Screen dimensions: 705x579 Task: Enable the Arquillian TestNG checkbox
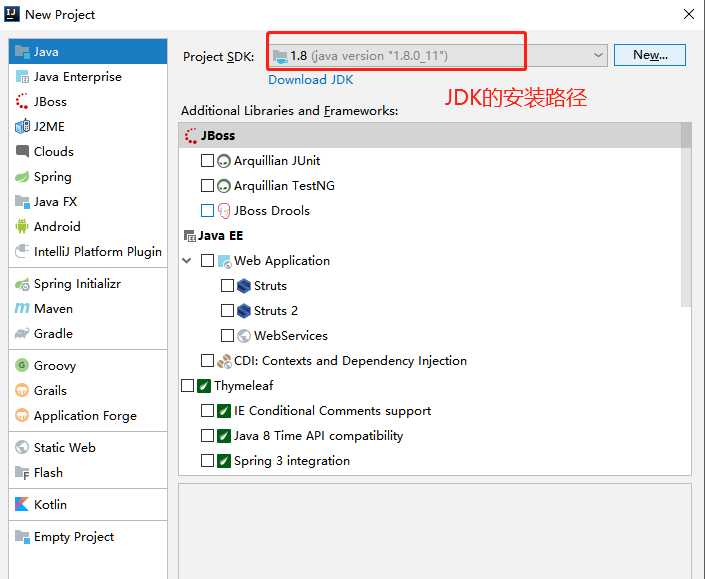(207, 186)
